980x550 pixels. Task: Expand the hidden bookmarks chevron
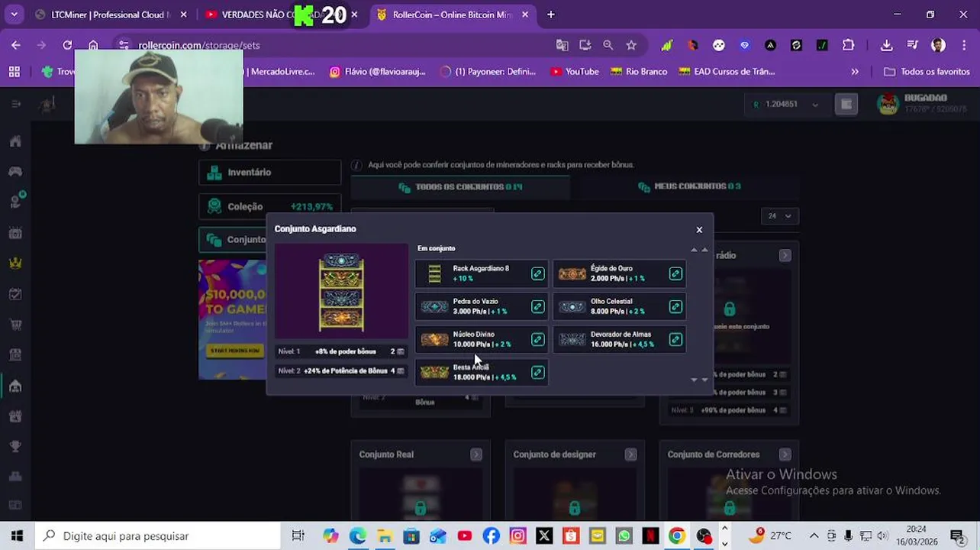coord(855,72)
